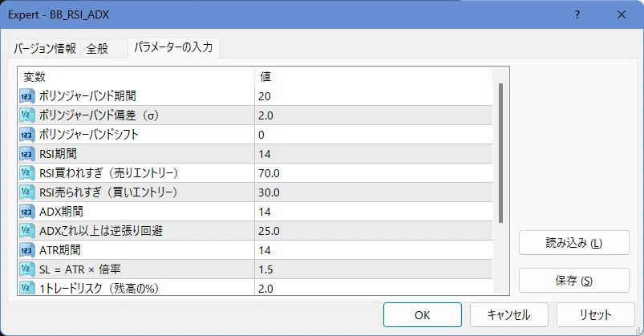The height and width of the screenshot is (336, 644).
Task: Click integer icon next to ATR期間
Action: [x=26, y=250]
